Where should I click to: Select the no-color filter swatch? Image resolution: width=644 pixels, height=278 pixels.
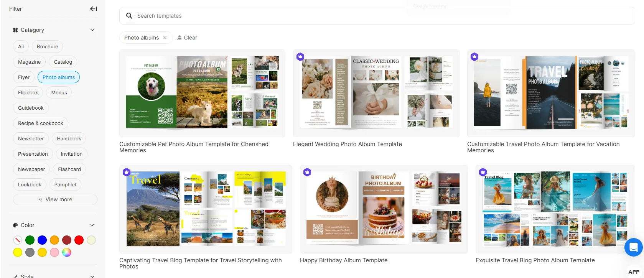pos(18,240)
